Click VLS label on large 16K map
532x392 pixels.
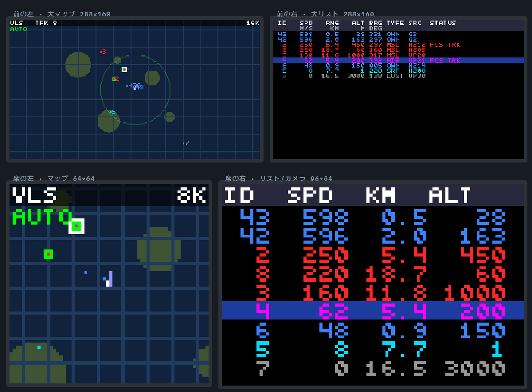[x=16, y=23]
